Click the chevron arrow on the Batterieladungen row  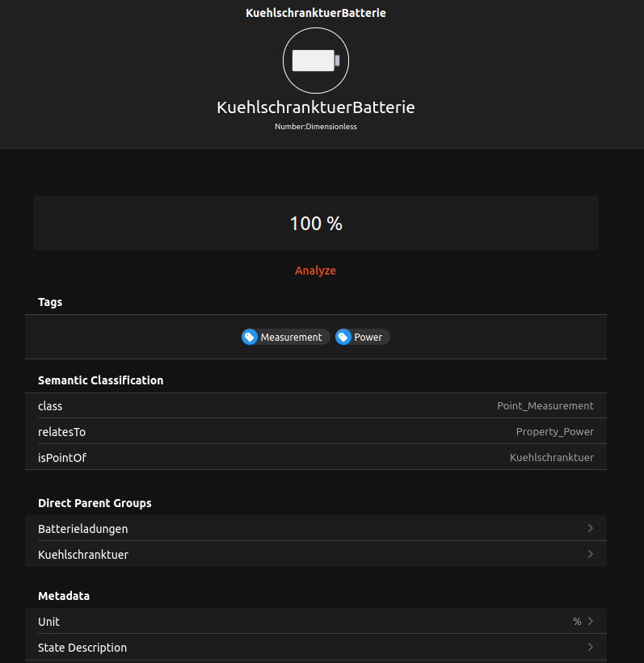(x=591, y=528)
